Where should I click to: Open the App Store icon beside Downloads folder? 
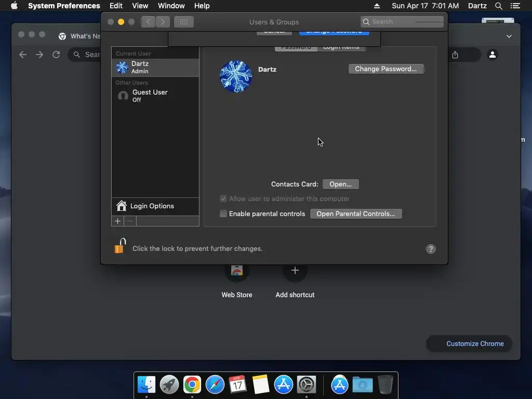(340, 385)
